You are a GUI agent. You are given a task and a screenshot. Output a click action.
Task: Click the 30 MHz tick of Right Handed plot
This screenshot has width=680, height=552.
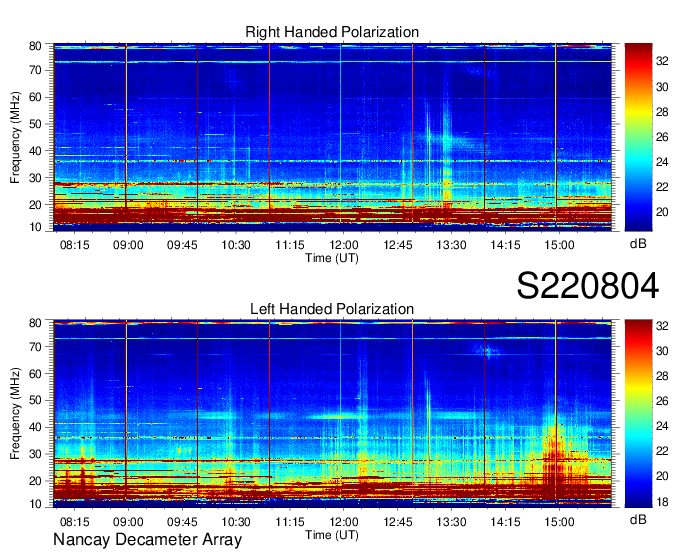(x=35, y=178)
